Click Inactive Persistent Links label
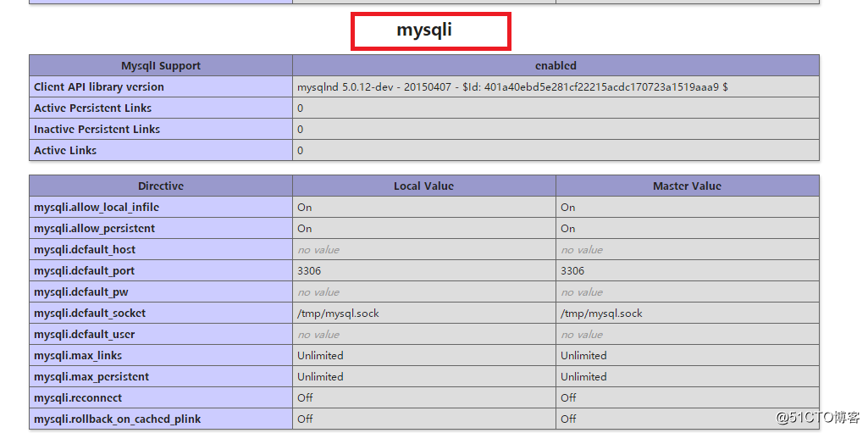The width and height of the screenshot is (868, 433). pyautogui.click(x=97, y=129)
